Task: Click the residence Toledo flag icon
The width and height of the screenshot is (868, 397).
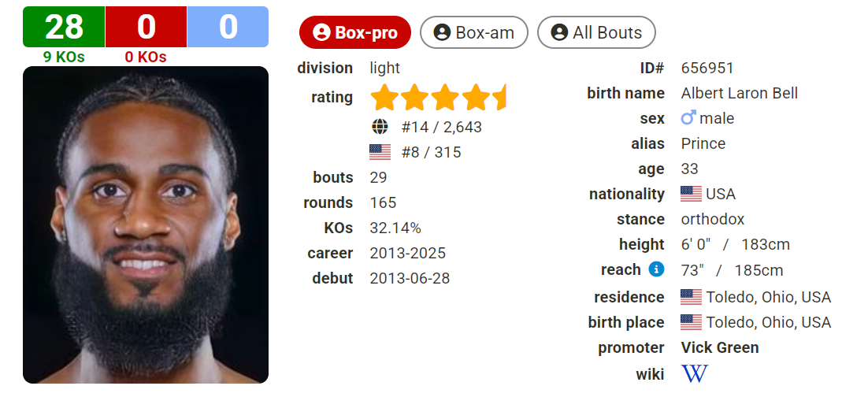Action: click(x=691, y=297)
